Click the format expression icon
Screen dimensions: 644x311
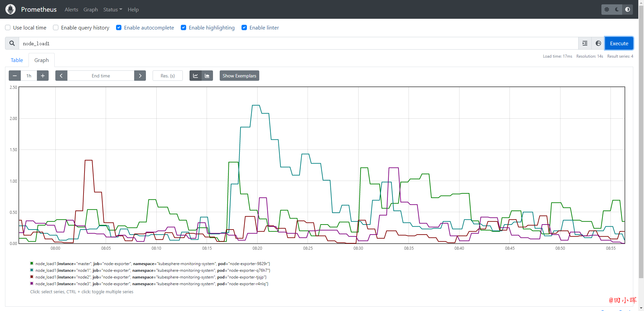click(585, 43)
